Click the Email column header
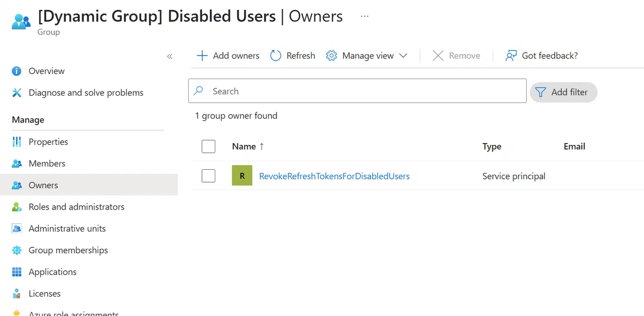This screenshot has height=316, width=644. (575, 146)
